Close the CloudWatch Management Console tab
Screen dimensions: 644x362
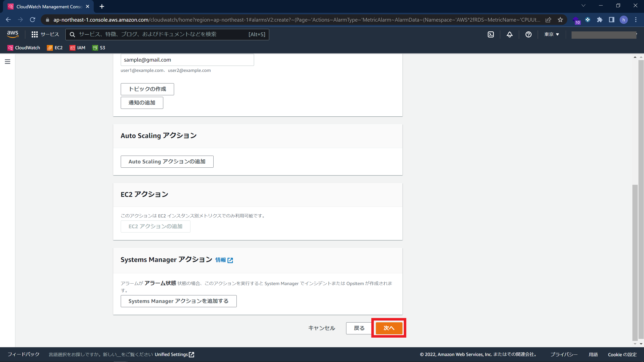[88, 7]
